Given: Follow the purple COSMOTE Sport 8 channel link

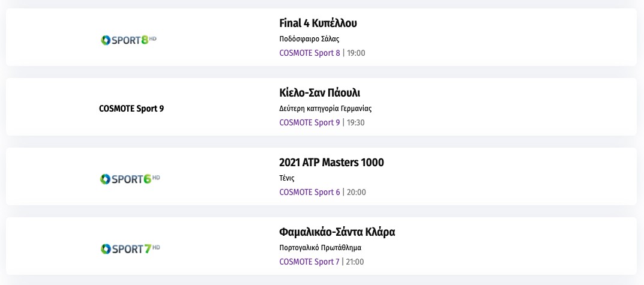Looking at the screenshot, I should 310,53.
